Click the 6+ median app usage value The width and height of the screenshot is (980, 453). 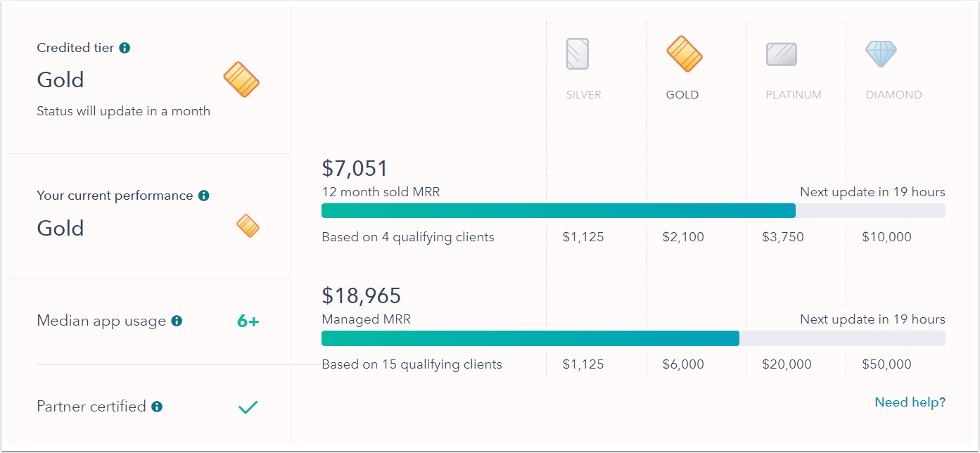click(x=248, y=321)
